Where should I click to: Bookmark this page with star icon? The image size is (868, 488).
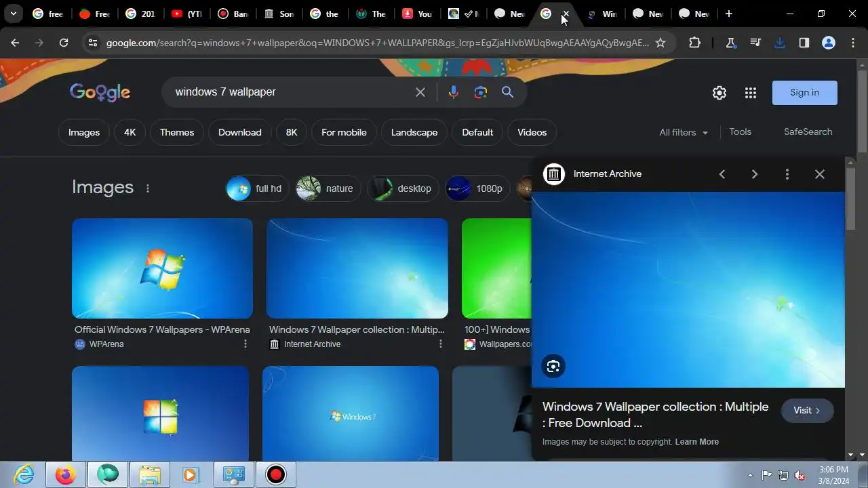660,43
